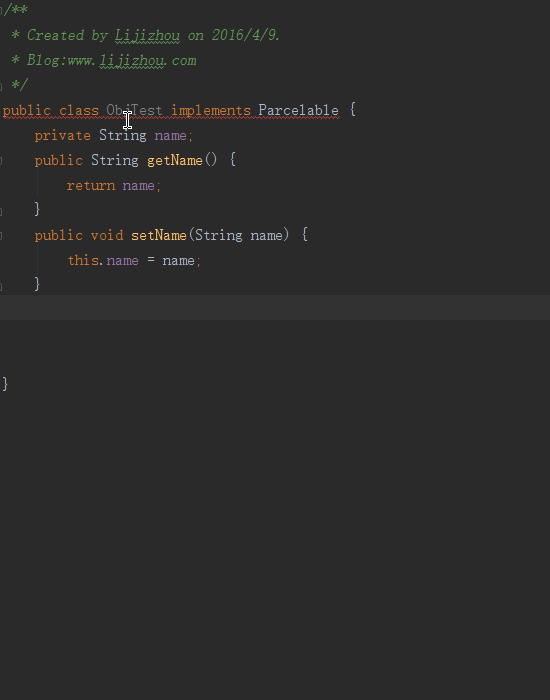Click the /** comment opening marker
Screen dimensions: 550x700
pos(16,10)
